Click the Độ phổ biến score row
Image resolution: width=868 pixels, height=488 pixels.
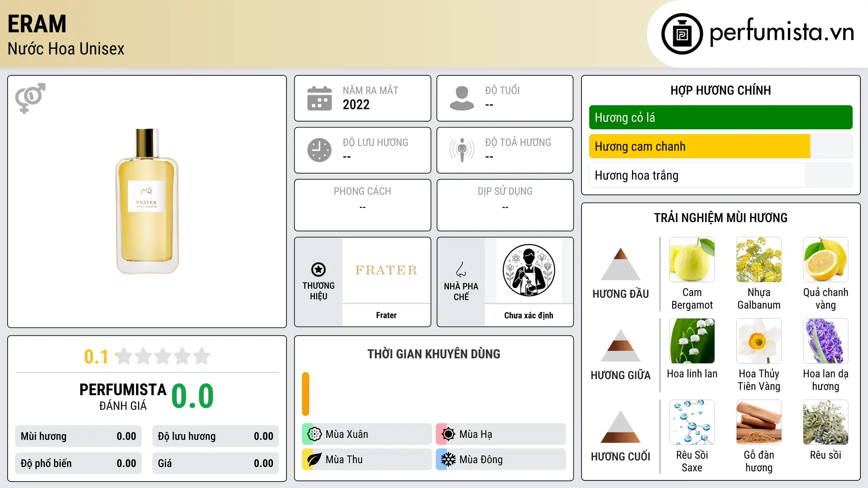click(78, 463)
